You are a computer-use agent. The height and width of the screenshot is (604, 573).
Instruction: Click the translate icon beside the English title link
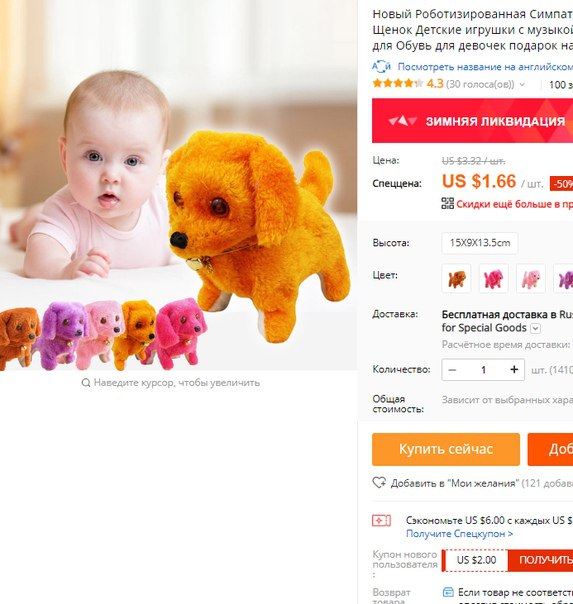pyautogui.click(x=381, y=67)
